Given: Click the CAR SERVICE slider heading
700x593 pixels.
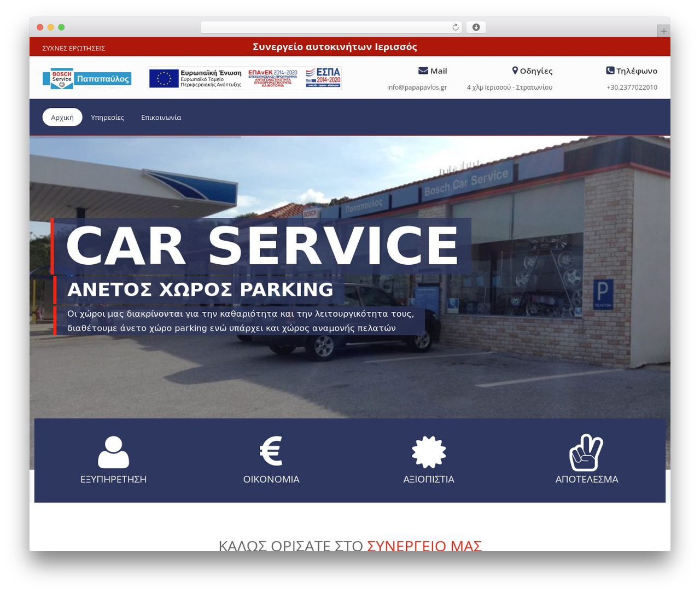Looking at the screenshot, I should [262, 246].
